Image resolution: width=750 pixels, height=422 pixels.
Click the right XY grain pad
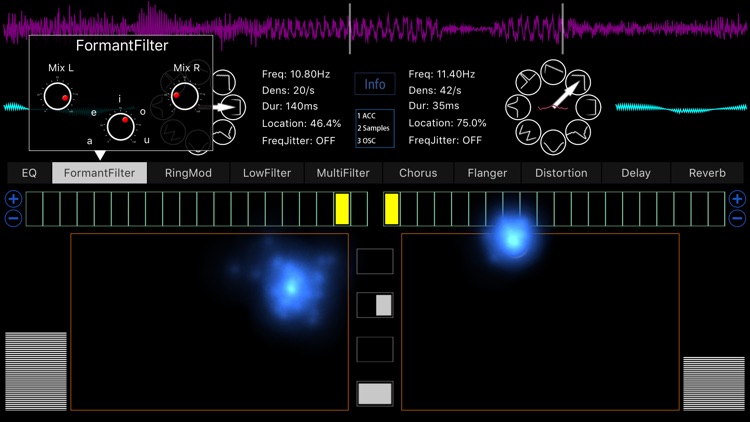pyautogui.click(x=540, y=322)
